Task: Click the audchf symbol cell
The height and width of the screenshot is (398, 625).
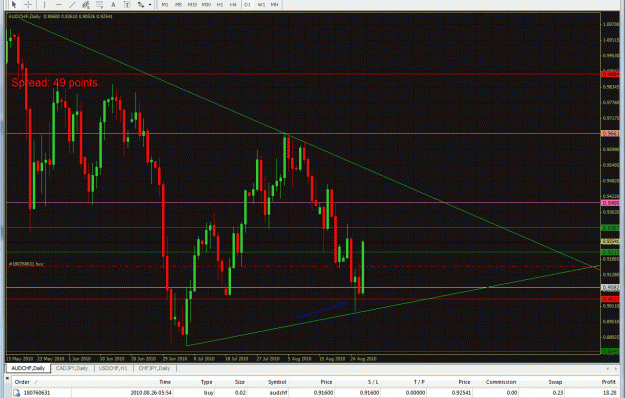Action: click(x=278, y=393)
